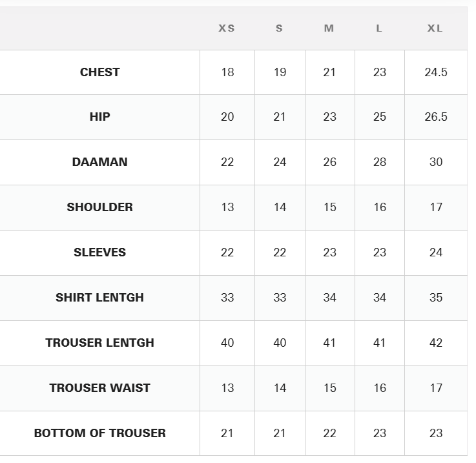Select the chest XS value 18
The image size is (476, 463).
227,72
